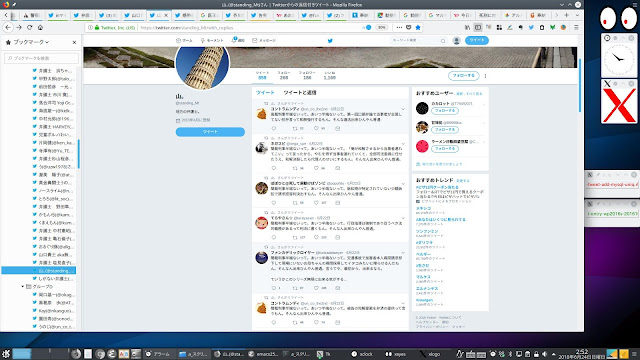The height and width of the screenshot is (360, 640).
Task: Save page to Pocket icon
Action: click(x=409, y=27)
